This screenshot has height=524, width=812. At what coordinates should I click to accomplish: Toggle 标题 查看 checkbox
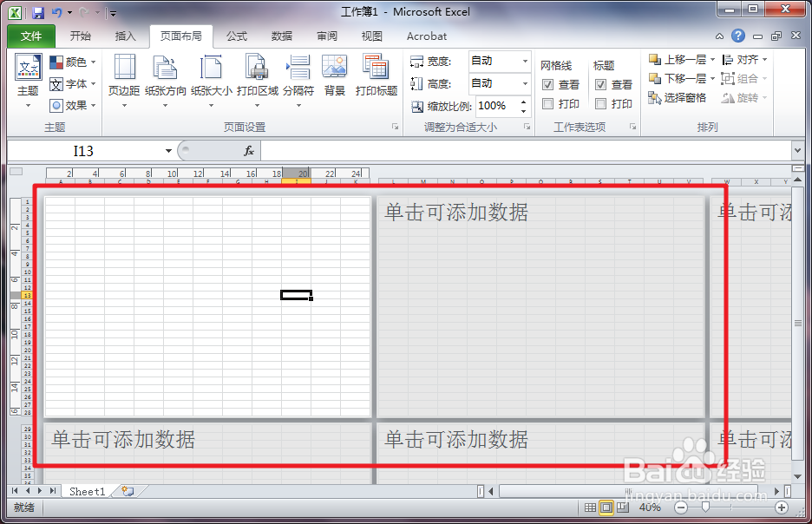pyautogui.click(x=600, y=84)
